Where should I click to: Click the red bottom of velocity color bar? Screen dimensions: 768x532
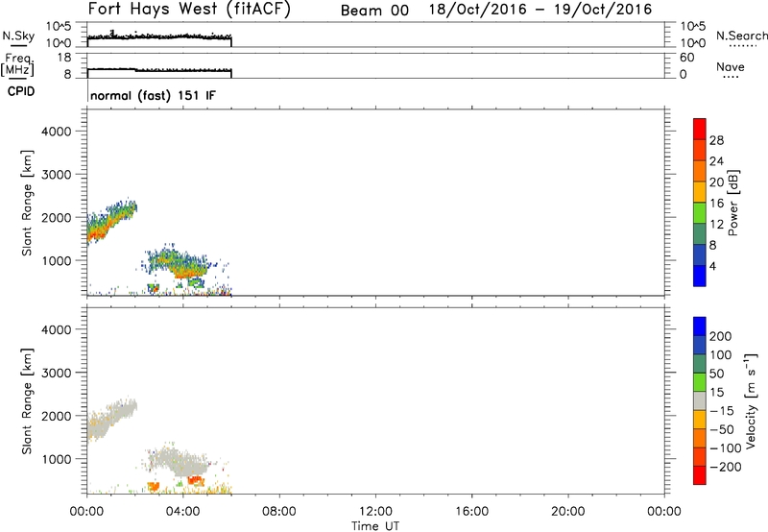(x=700, y=475)
